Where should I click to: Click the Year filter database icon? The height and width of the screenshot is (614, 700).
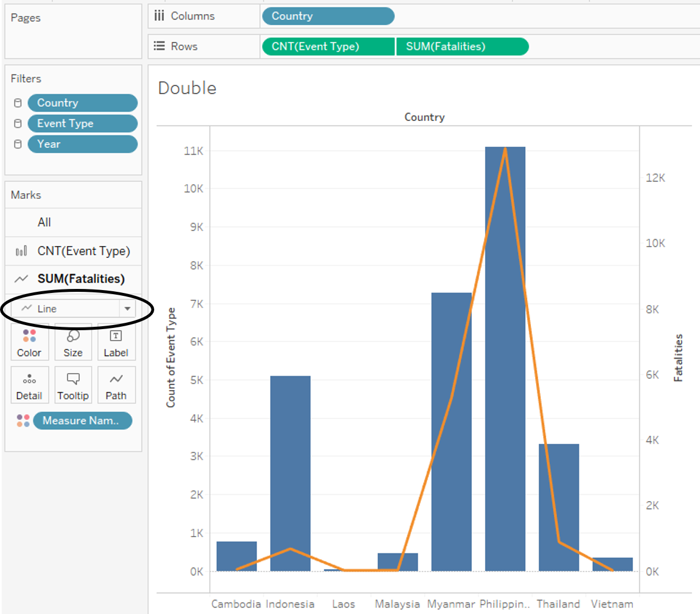click(x=18, y=144)
